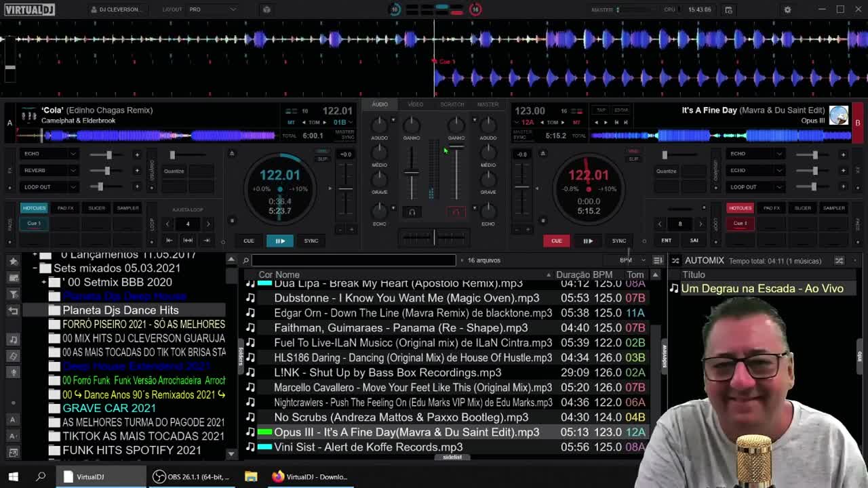Viewport: 868px width, 488px height.
Task: Open the LOOP OUT effect dropdown on deck B
Action: pos(755,187)
